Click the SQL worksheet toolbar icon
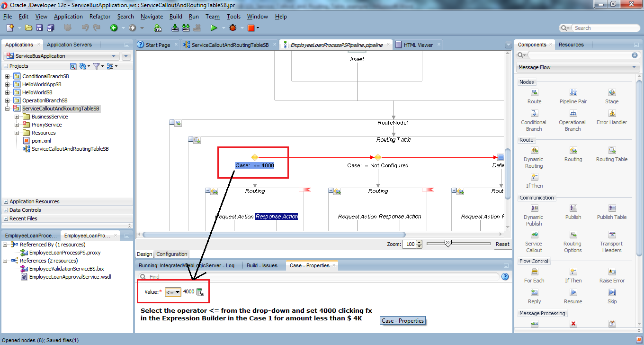The height and width of the screenshot is (345, 644). click(159, 28)
